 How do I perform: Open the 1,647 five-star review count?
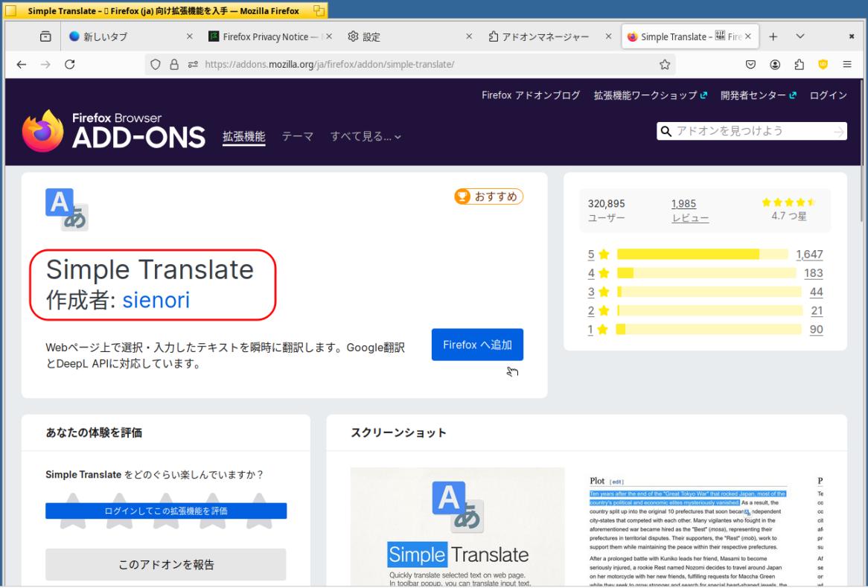[809, 254]
